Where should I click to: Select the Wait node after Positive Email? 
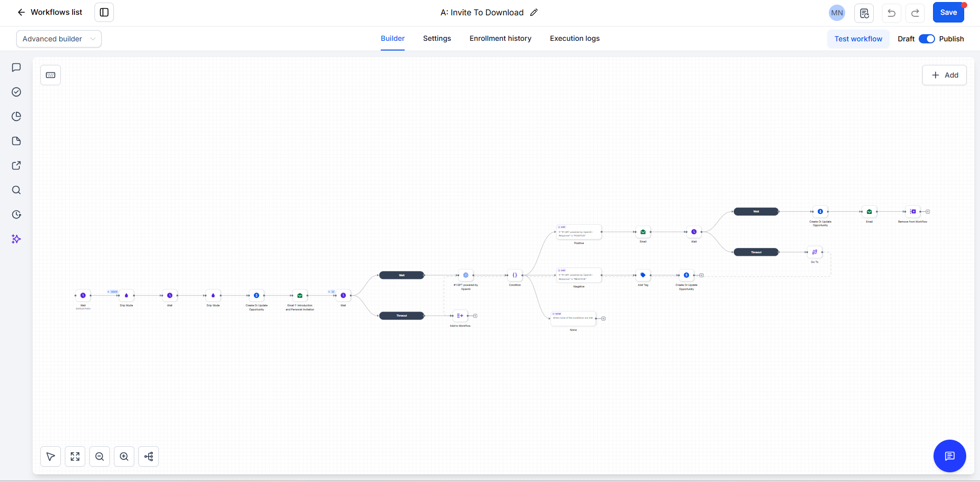click(694, 232)
